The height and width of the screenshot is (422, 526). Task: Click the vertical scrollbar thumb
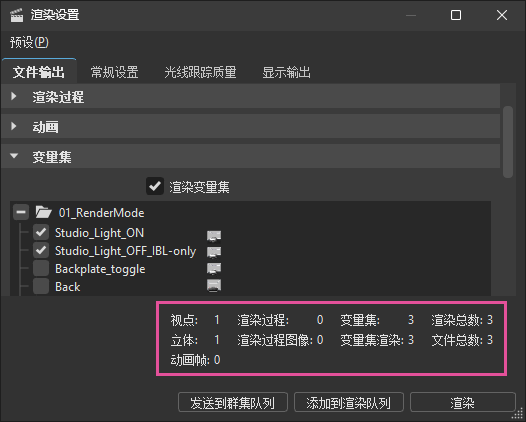point(508,142)
